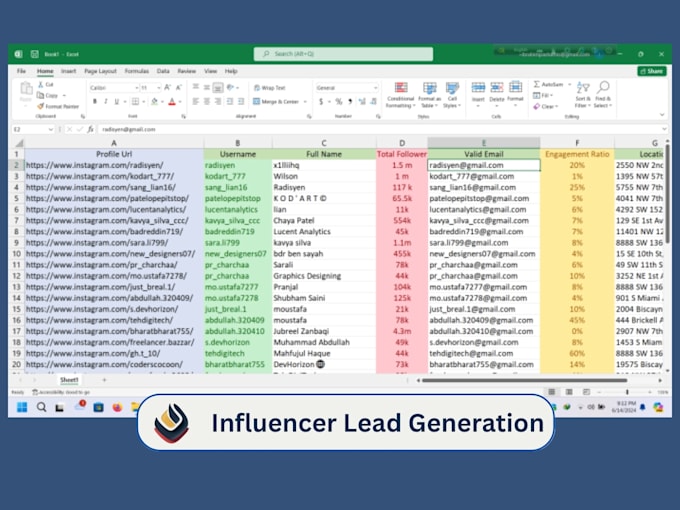The image size is (680, 510).
Task: Toggle Wrap Text
Action: click(x=270, y=88)
